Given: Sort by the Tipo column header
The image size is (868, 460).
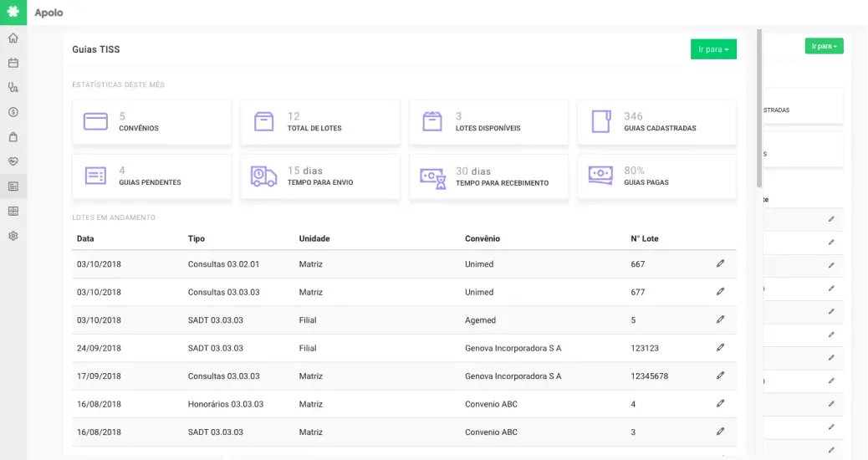Looking at the screenshot, I should (x=196, y=238).
